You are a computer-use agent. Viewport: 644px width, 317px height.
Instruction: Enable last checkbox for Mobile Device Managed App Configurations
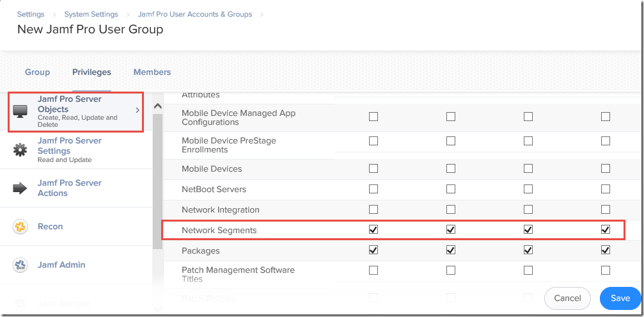[606, 117]
